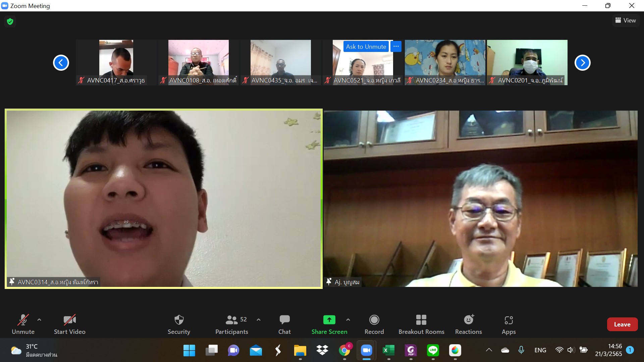Switch ENG input language
This screenshot has width=644, height=362.
coord(540,350)
